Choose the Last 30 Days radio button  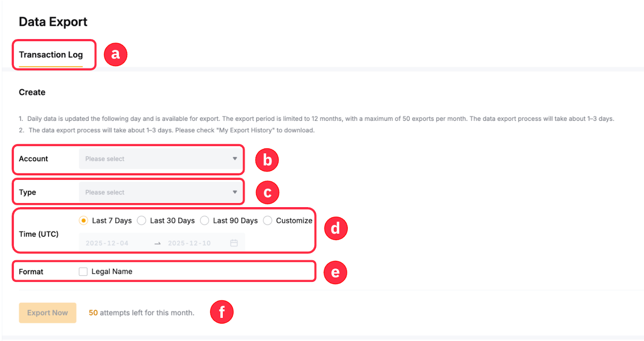[142, 220]
